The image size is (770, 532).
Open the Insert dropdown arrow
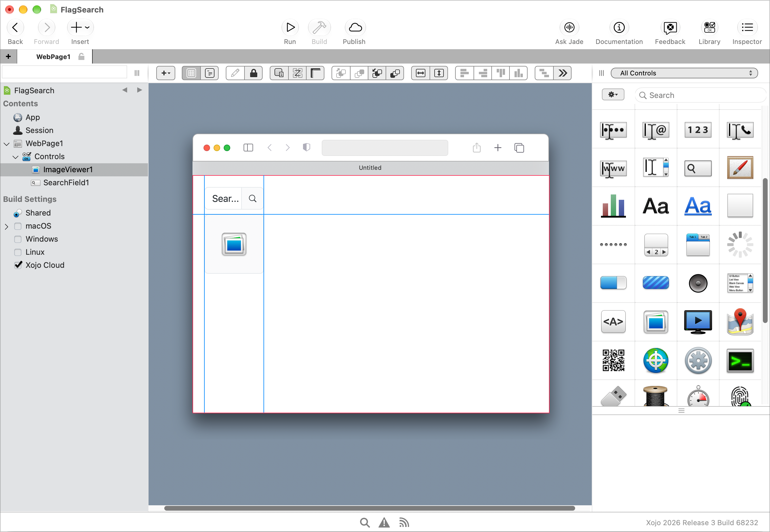(87, 28)
